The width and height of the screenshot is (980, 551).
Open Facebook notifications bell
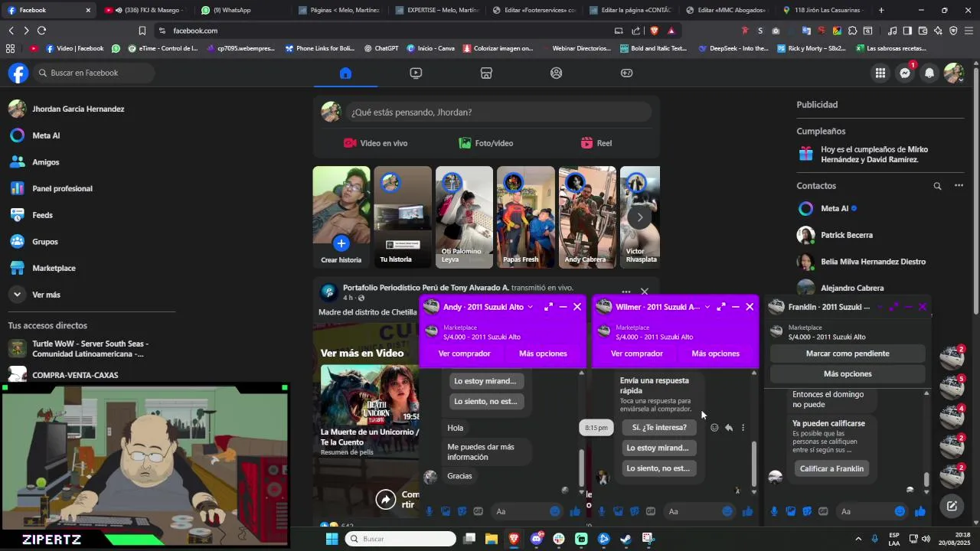pos(929,73)
